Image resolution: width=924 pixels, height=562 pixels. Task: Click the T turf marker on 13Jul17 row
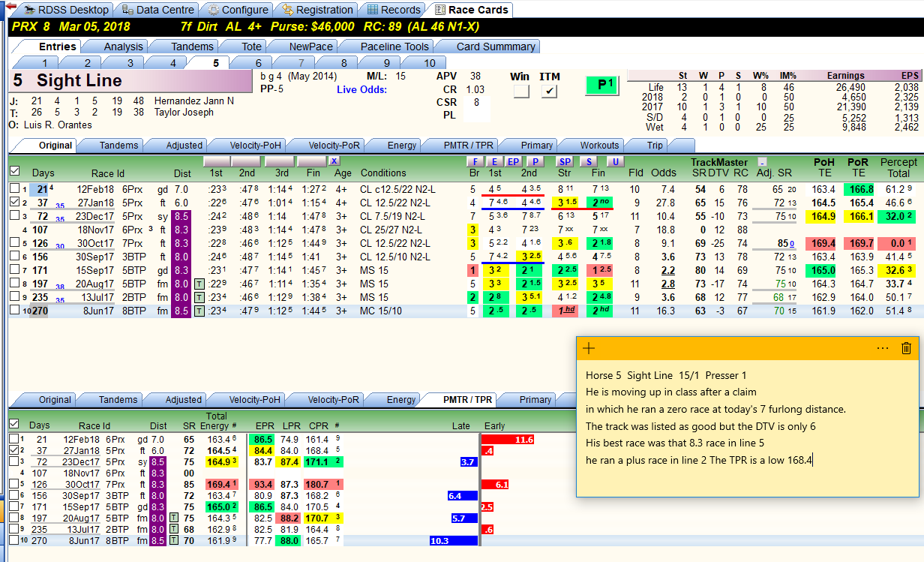coord(199,297)
